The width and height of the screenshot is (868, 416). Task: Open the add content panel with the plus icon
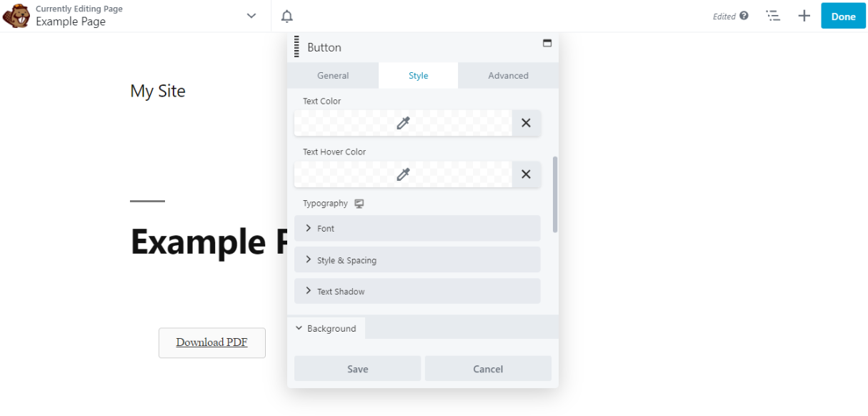coord(804,15)
